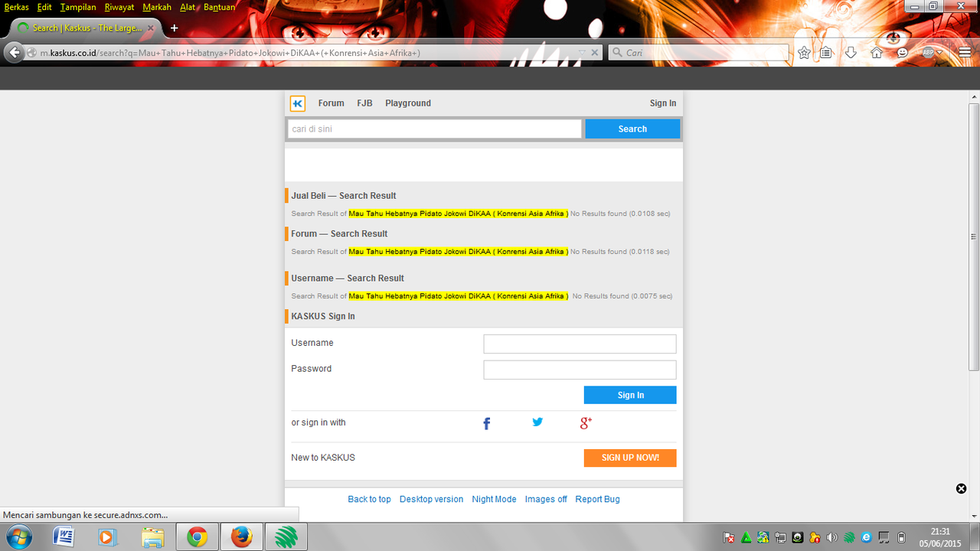Open the downloads arrow icon
980x551 pixels.
pos(851,53)
